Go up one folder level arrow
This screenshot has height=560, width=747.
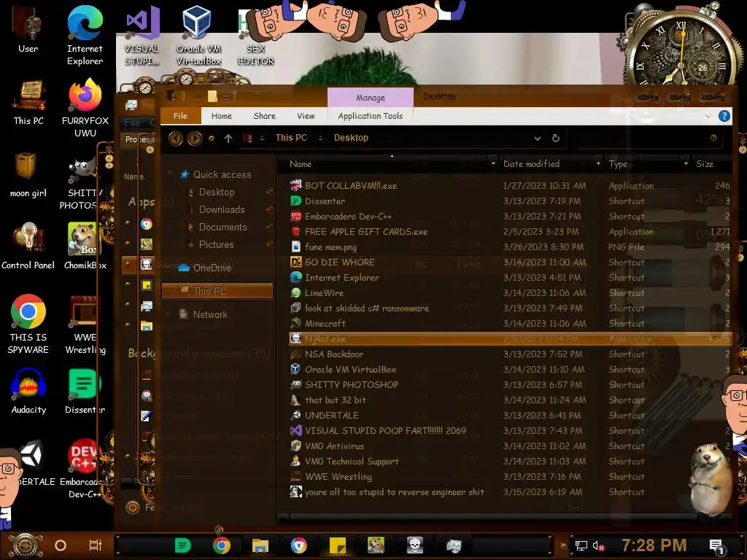coord(228,139)
